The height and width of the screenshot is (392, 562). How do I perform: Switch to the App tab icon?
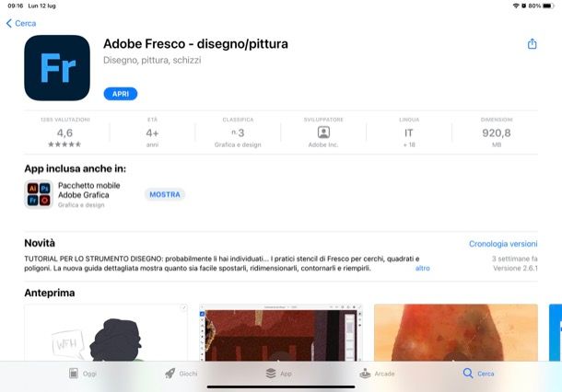point(271,374)
